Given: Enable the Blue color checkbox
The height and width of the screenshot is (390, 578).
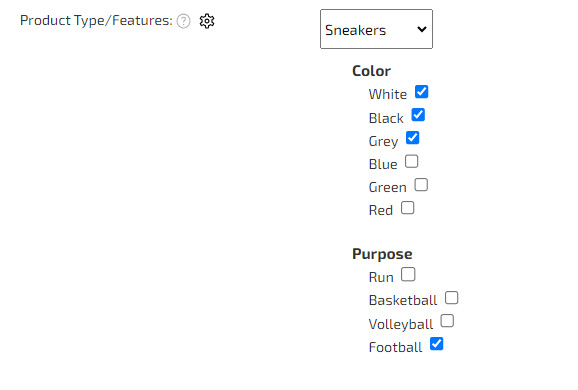Looking at the screenshot, I should [411, 161].
